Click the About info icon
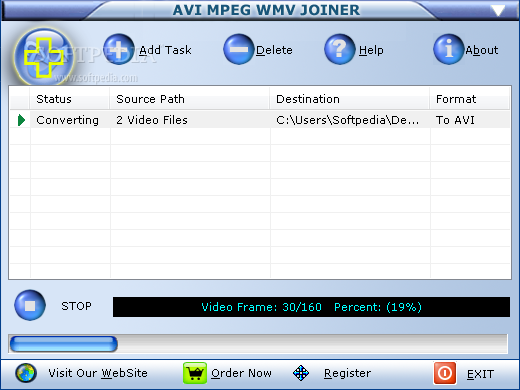 click(449, 49)
